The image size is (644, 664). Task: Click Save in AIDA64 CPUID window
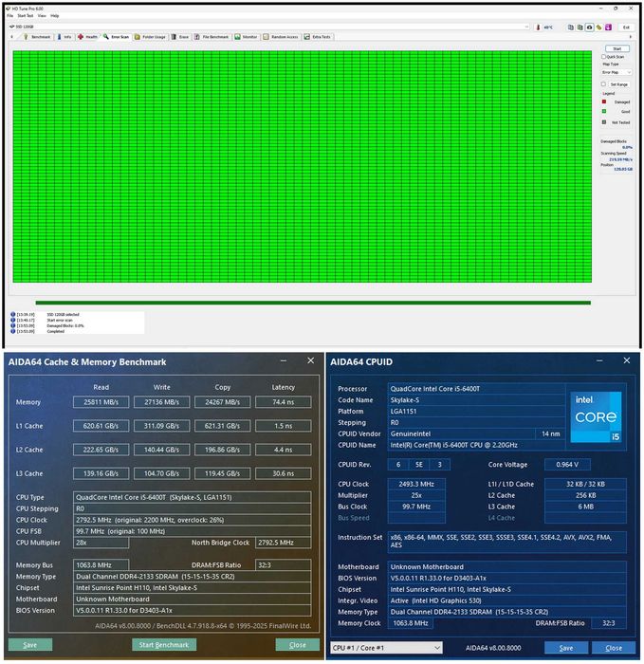[566, 648]
